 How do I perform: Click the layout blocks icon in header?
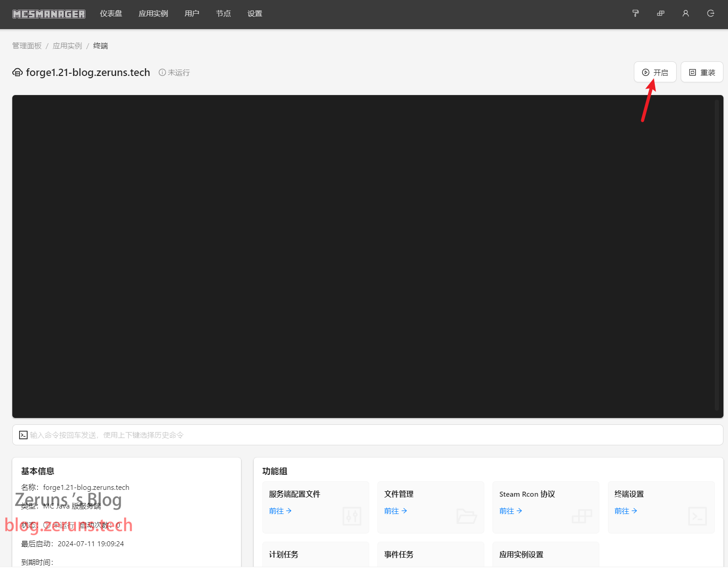[661, 14]
